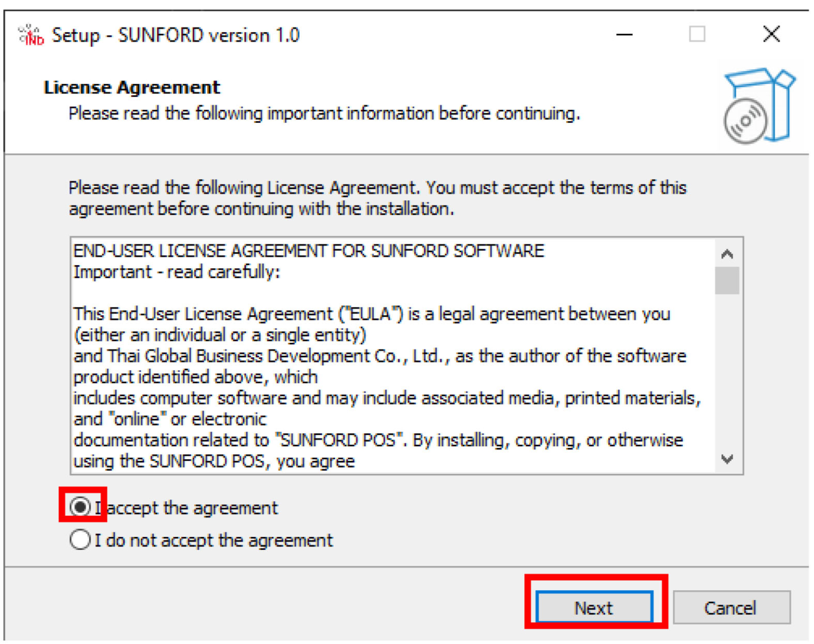Click the SUNFORD setup icon in title bar
Screen dimensions: 814x644
pos(31,35)
